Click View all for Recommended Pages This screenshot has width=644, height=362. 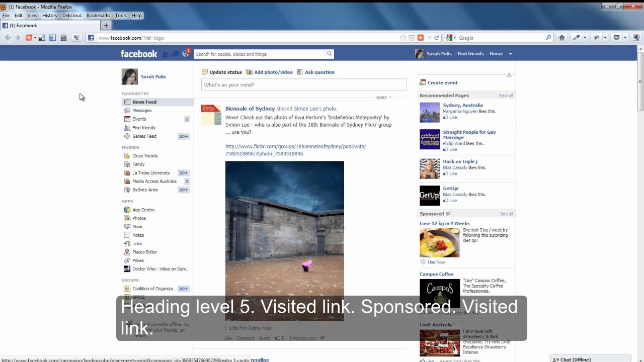[x=506, y=96]
